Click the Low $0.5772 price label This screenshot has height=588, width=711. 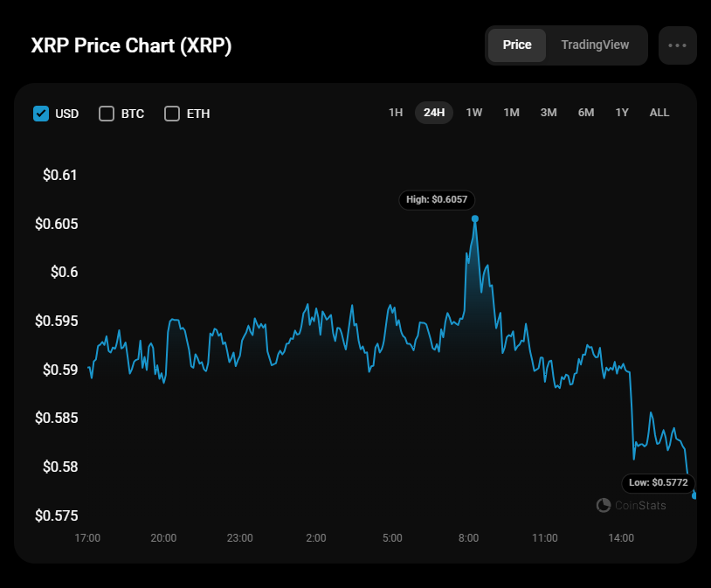[x=658, y=482]
